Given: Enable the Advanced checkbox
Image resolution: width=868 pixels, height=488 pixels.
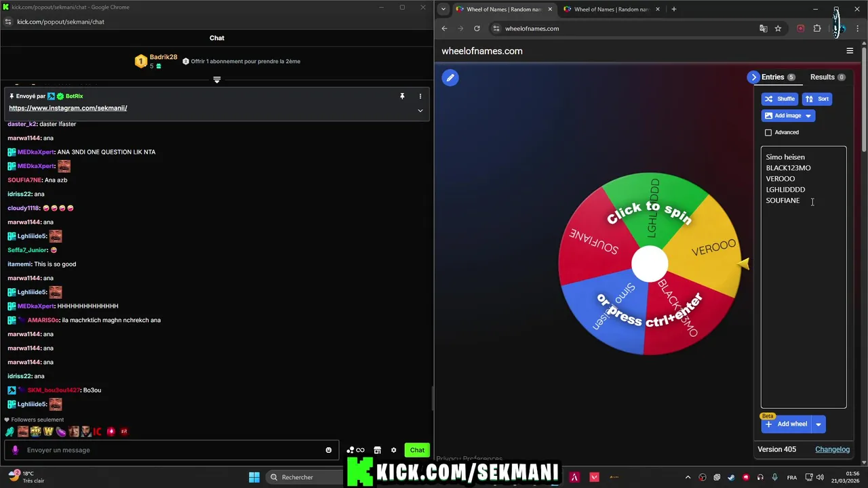Looking at the screenshot, I should pos(768,133).
